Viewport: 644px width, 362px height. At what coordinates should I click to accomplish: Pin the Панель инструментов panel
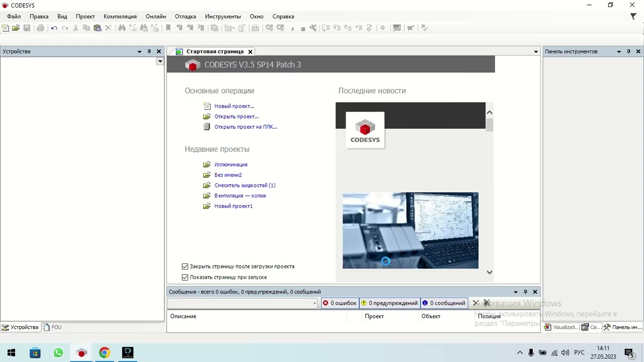[x=628, y=51]
